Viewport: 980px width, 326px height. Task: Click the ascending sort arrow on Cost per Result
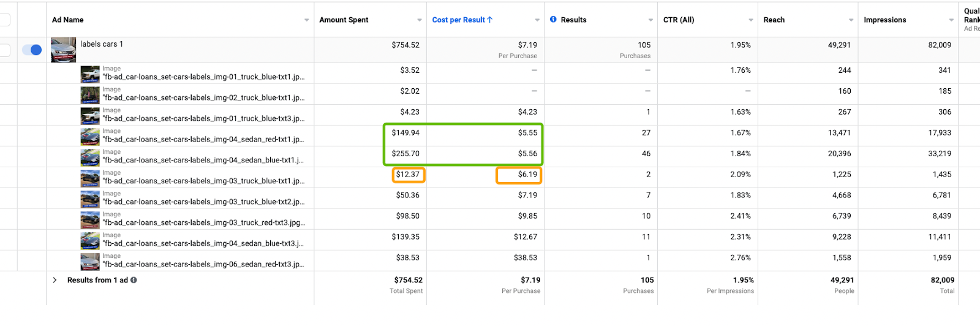[x=490, y=20]
